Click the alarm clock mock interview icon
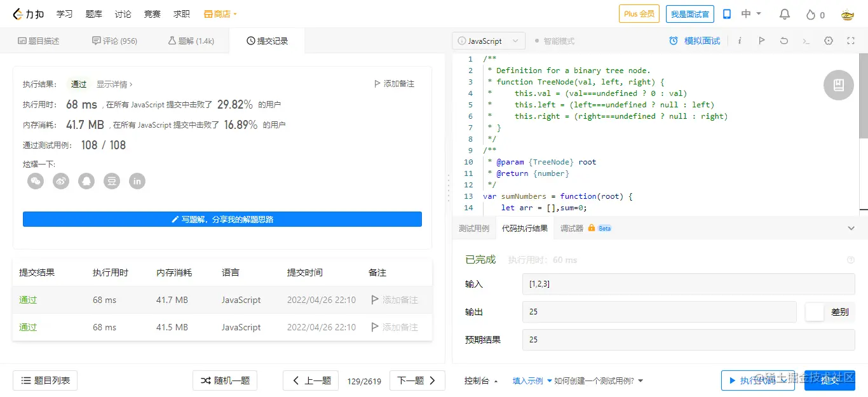The height and width of the screenshot is (397, 868). 674,41
